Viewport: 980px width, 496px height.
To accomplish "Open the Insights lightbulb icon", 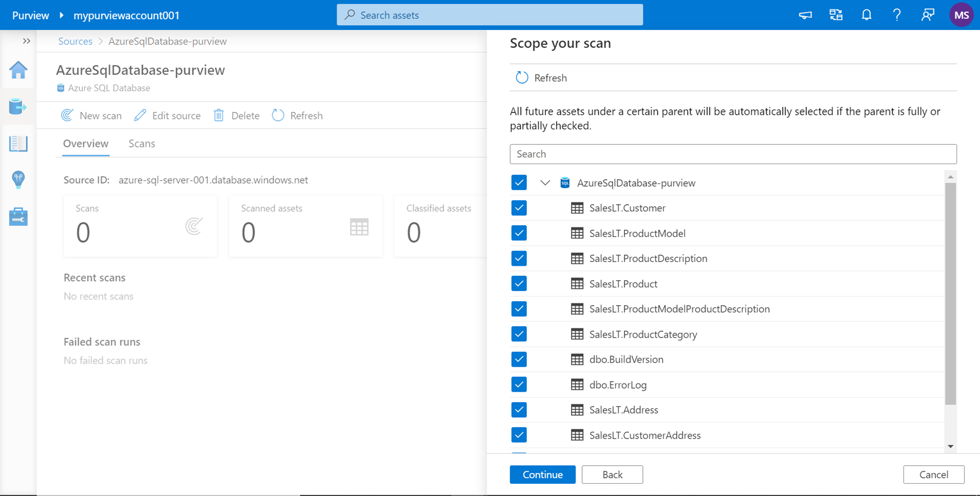I will (x=18, y=180).
